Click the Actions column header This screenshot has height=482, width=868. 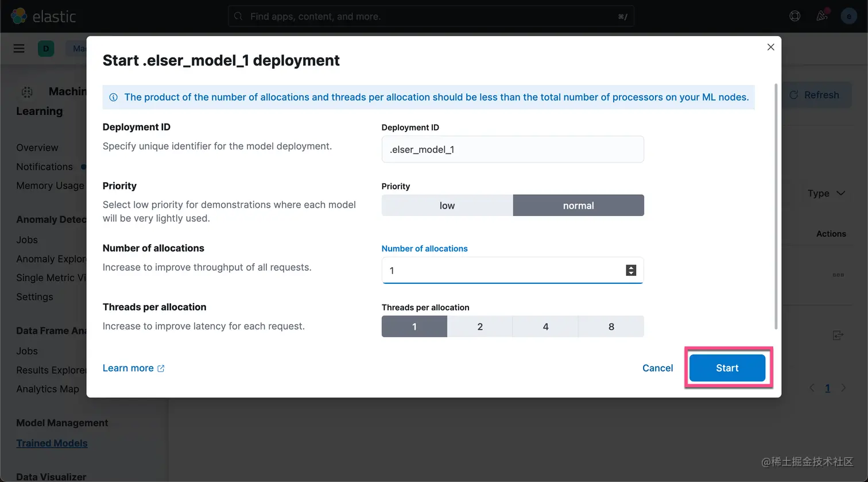(x=831, y=234)
